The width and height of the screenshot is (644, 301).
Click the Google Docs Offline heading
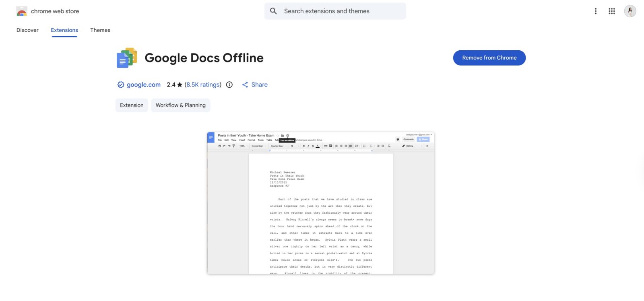click(204, 58)
